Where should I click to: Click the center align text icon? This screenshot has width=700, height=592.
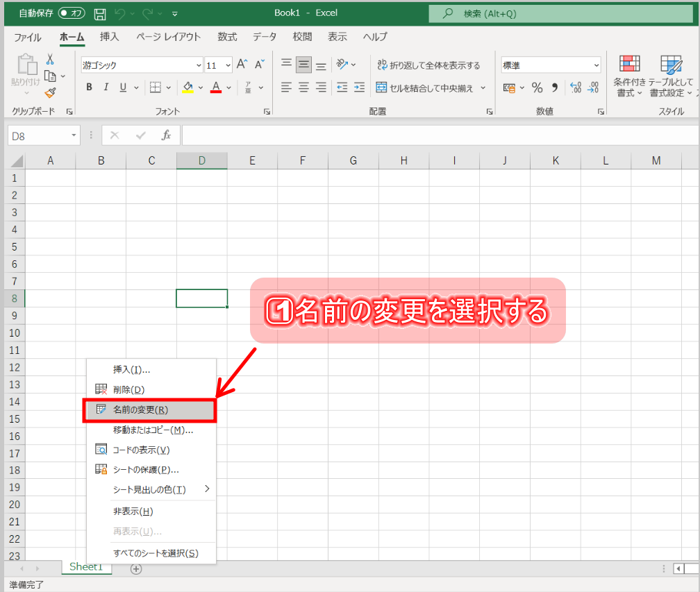[x=303, y=87]
